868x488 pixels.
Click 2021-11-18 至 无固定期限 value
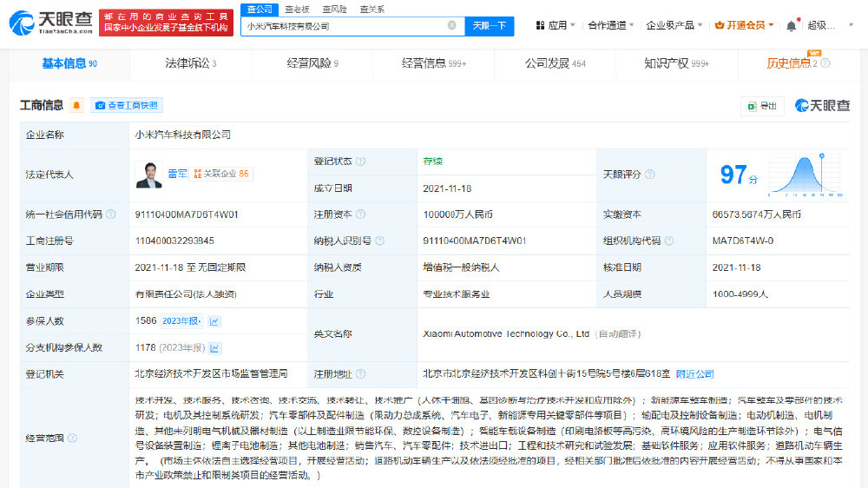coord(190,267)
